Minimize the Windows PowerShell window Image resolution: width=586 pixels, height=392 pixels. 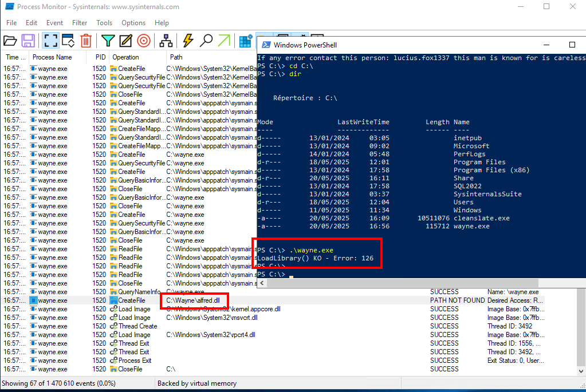[546, 45]
